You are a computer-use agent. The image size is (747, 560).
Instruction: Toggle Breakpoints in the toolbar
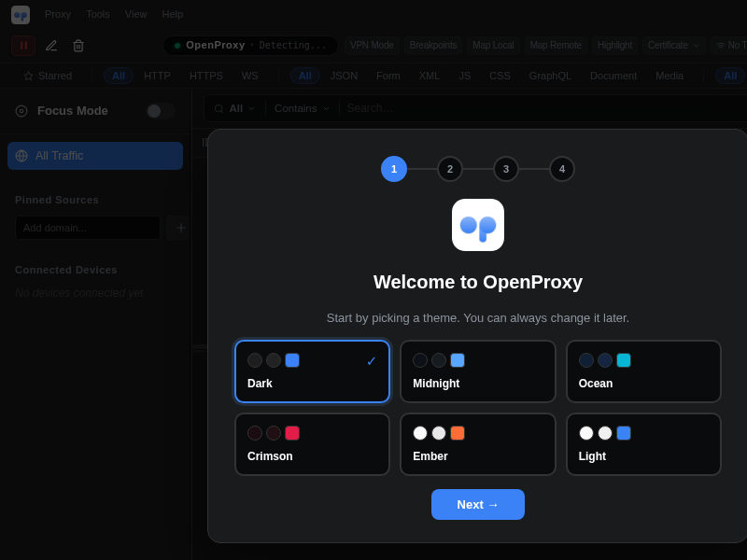point(433,45)
